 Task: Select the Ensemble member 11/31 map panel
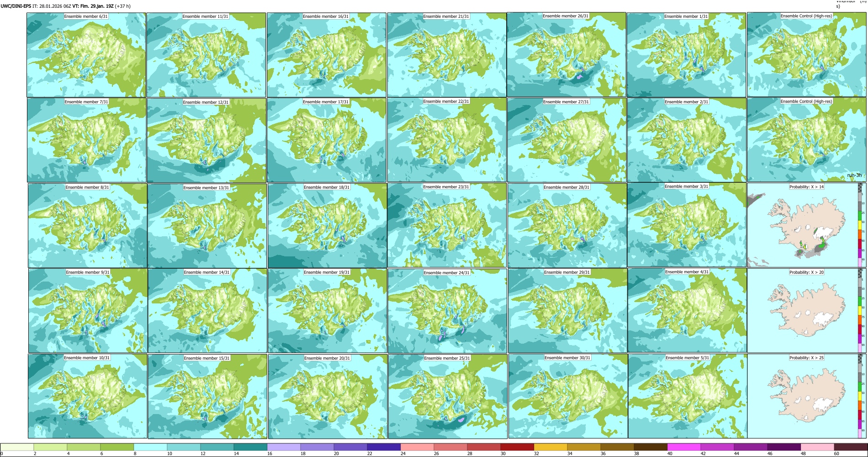[206, 55]
